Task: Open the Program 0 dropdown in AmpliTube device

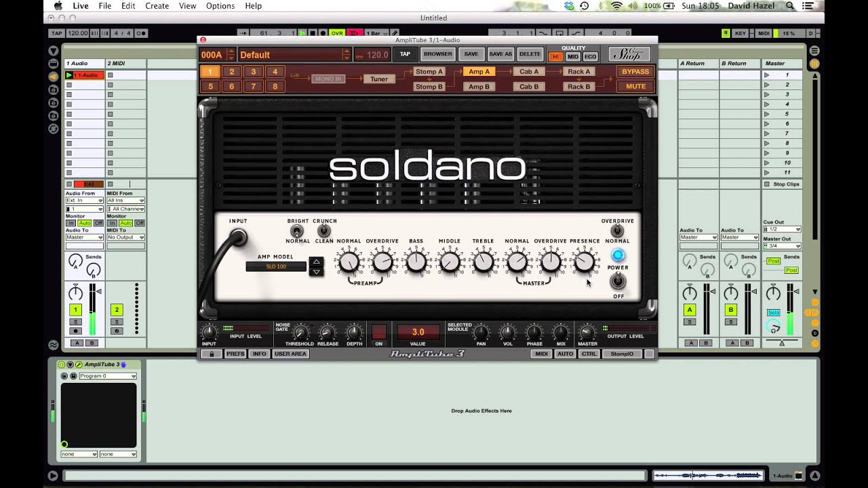Action: point(108,376)
